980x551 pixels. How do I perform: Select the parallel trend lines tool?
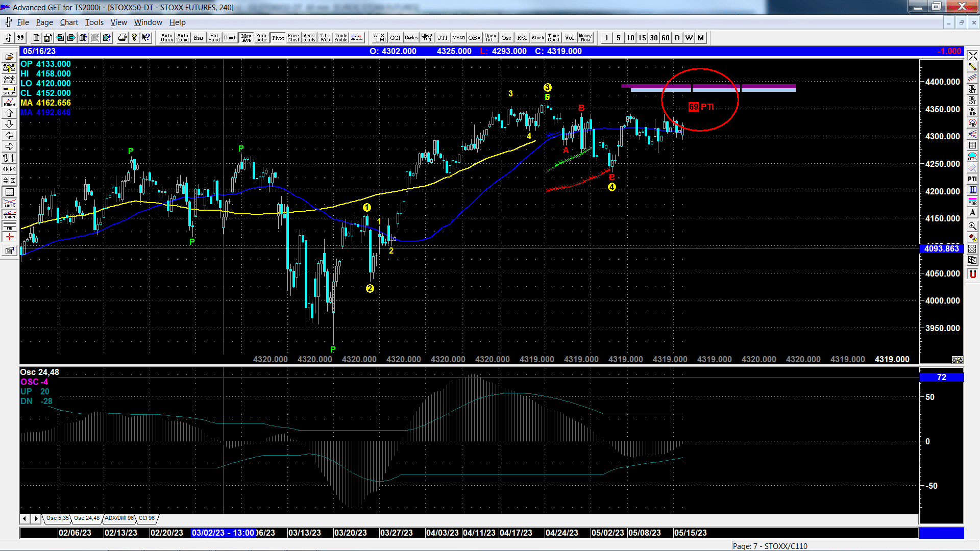[x=972, y=78]
